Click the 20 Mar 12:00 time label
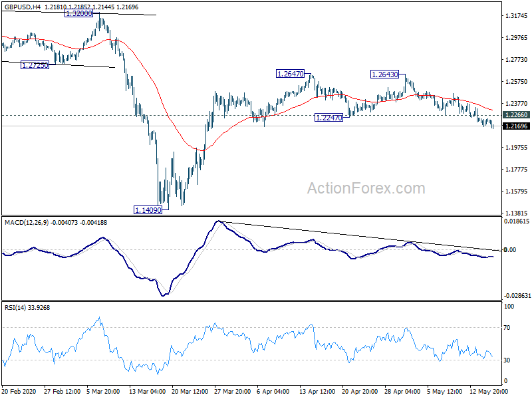Viewport: 532px width, 399px height. (190, 391)
